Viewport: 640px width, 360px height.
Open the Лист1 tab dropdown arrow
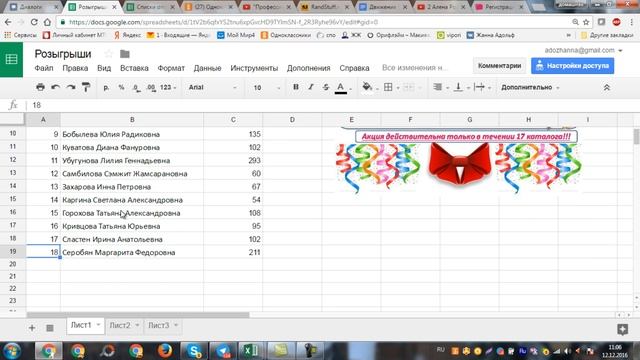(x=98, y=325)
